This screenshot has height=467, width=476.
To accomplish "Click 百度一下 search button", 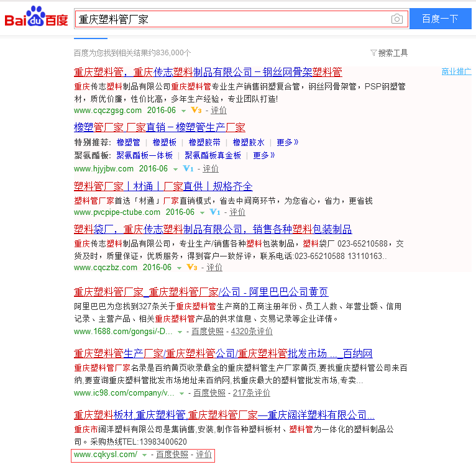I will coord(439,19).
